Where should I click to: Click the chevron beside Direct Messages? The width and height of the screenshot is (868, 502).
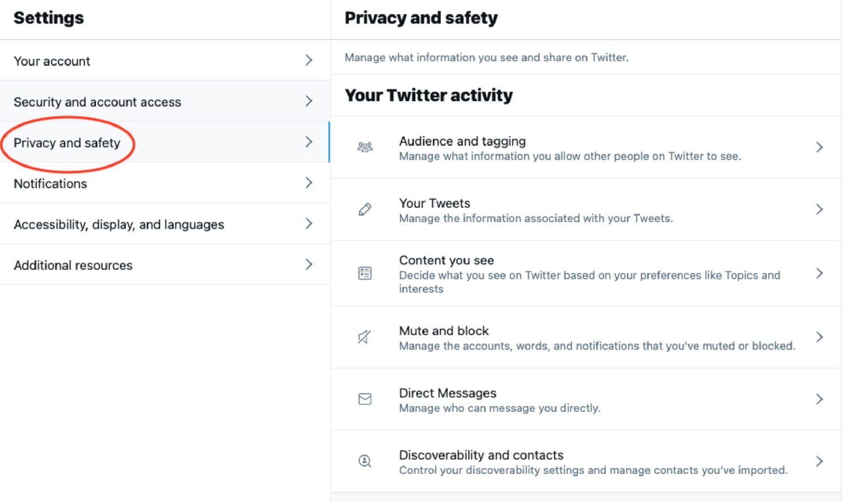tap(819, 399)
